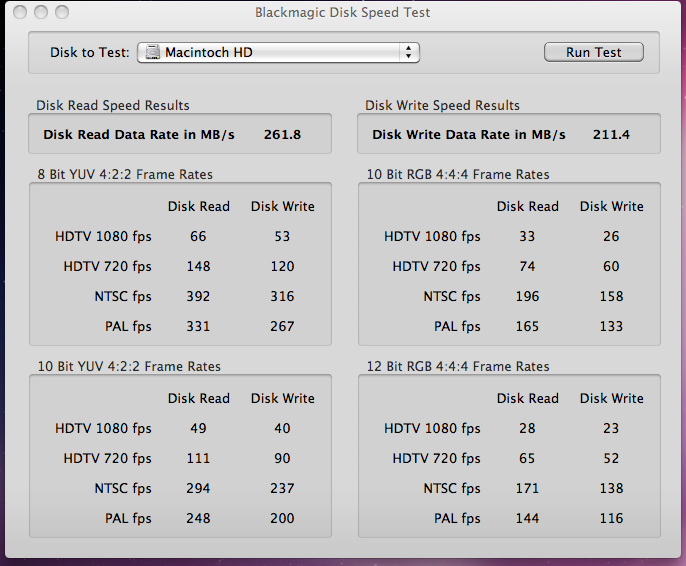Click 8 Bit YUV PAL write value 267

(282, 326)
